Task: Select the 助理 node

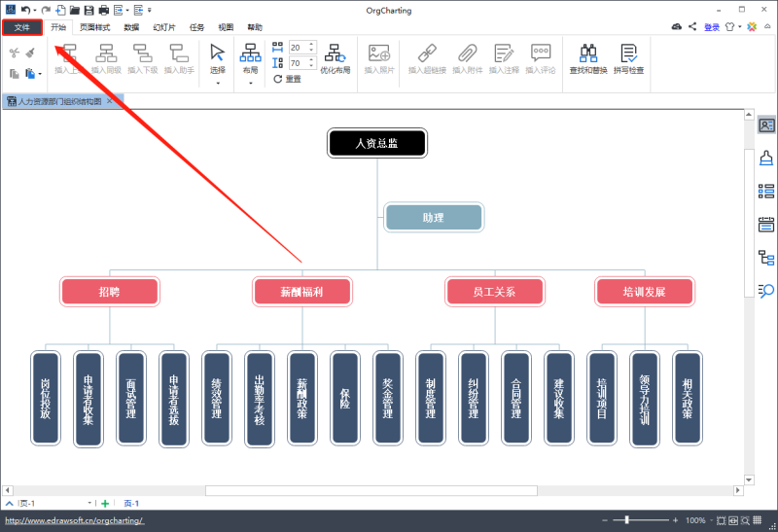Action: coord(434,217)
